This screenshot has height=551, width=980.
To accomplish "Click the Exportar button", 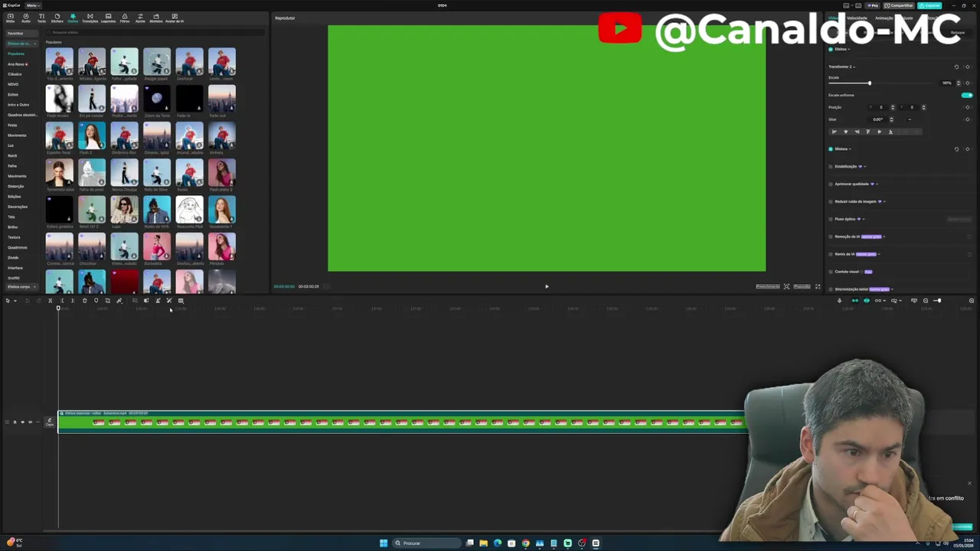I will (x=930, y=5).
